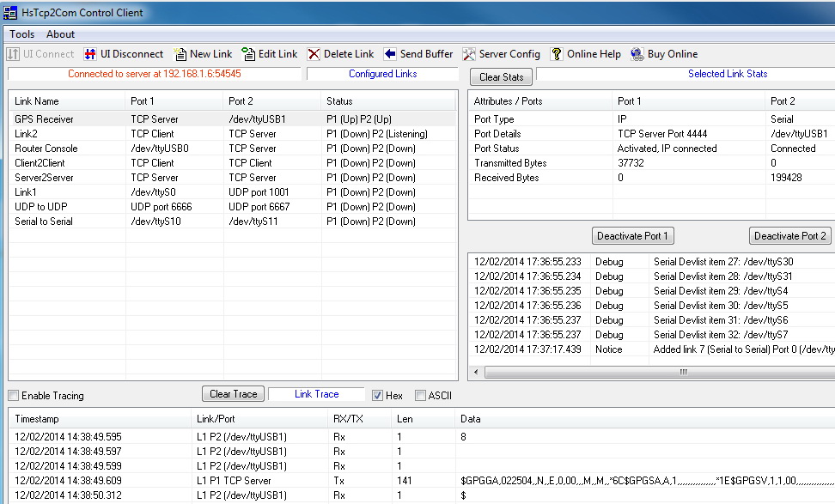835x504 pixels.
Task: Click the New Link toolbar icon
Action: (180, 54)
